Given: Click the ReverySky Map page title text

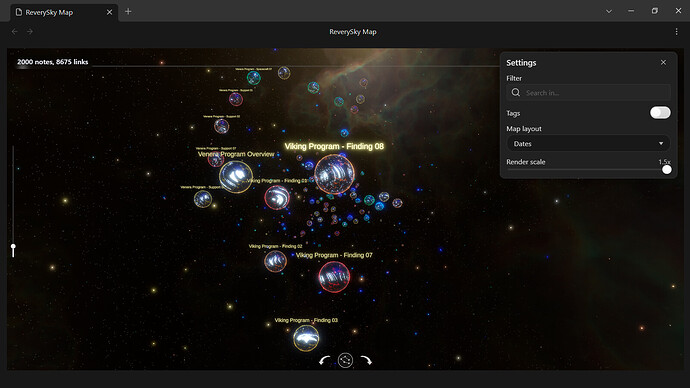Looking at the screenshot, I should coord(352,32).
